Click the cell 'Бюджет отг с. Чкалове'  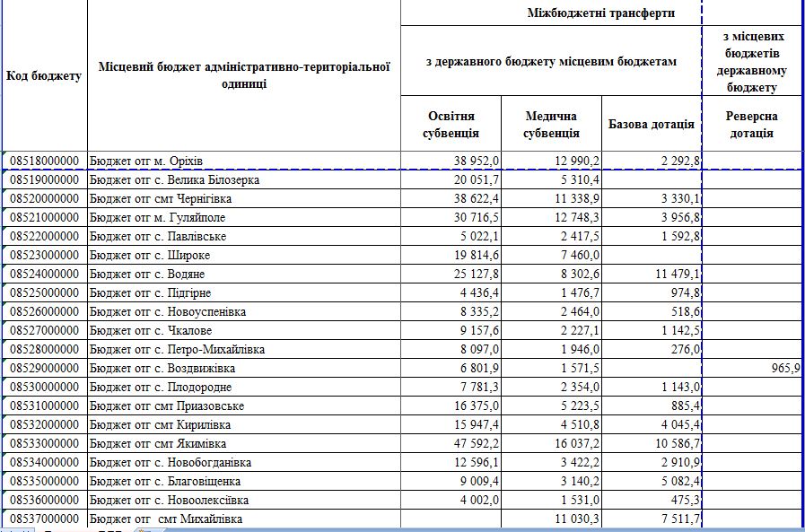point(244,330)
